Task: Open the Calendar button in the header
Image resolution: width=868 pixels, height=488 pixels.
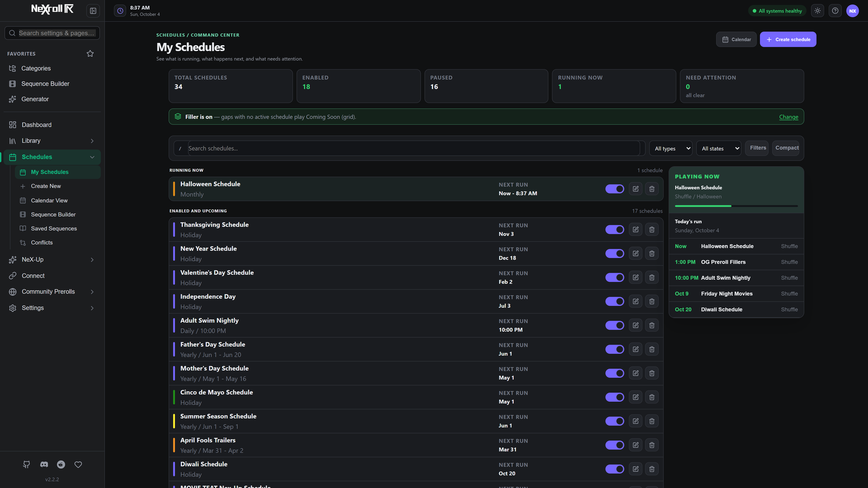Action: point(736,39)
